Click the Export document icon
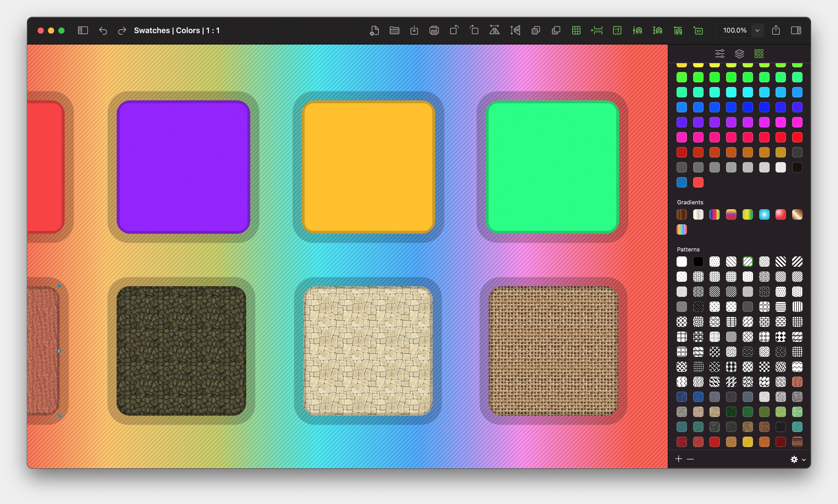This screenshot has height=504, width=838. 415,30
